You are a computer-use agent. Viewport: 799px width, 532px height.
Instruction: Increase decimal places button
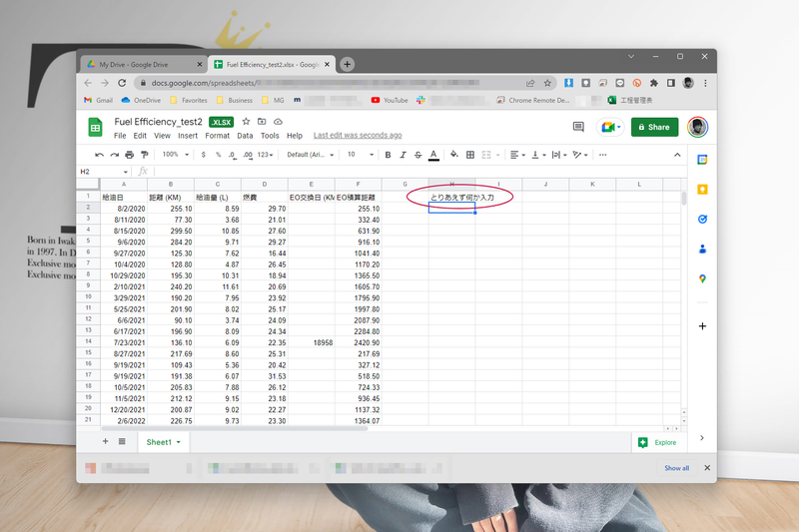click(x=248, y=155)
